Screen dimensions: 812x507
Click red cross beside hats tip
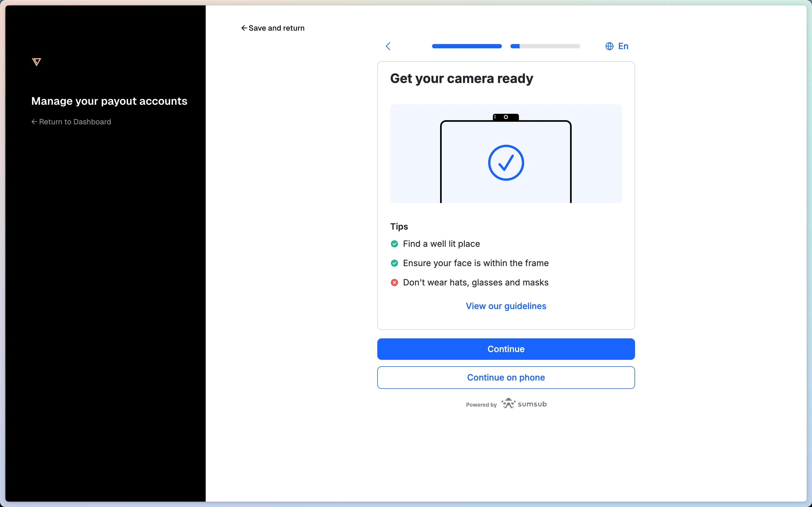394,283
